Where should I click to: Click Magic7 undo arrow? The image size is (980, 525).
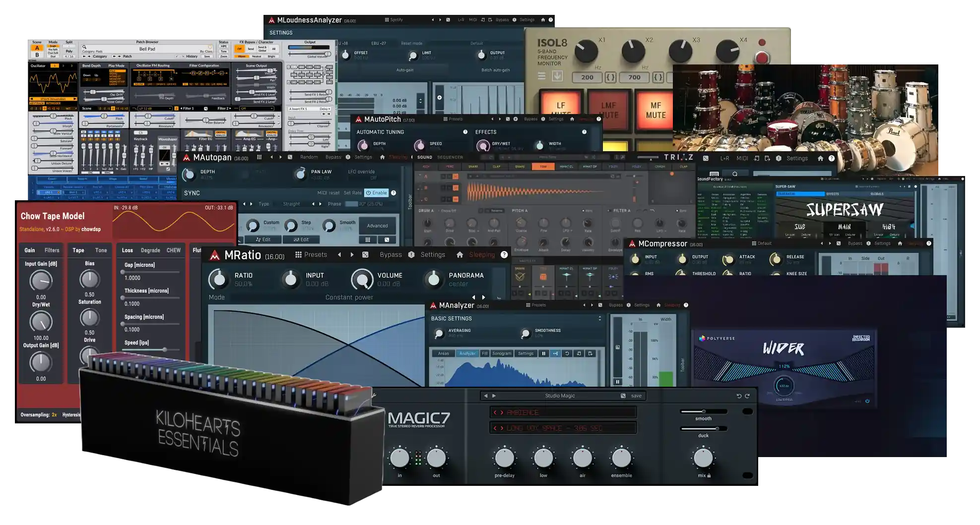click(x=738, y=396)
